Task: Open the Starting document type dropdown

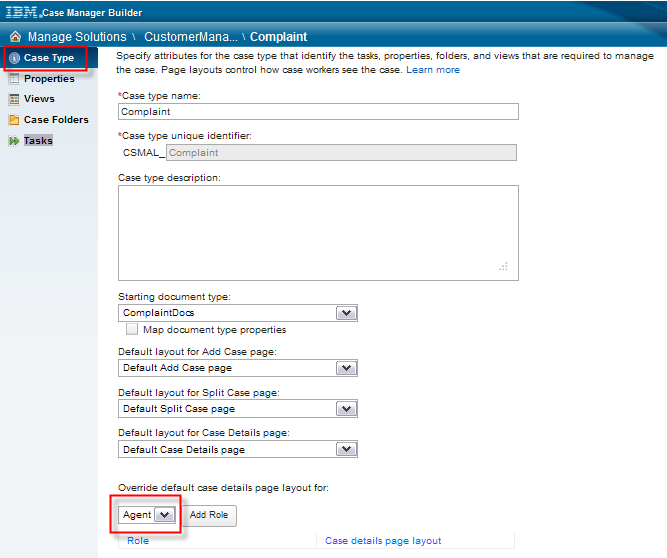Action: point(238,313)
